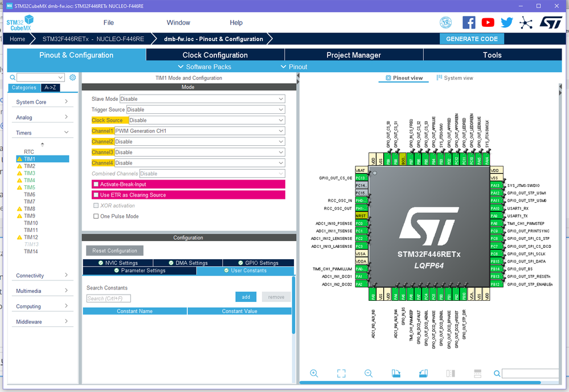Viewport: 569px width, 392px height.
Task: Expand the Middleware category
Action: [x=42, y=321]
